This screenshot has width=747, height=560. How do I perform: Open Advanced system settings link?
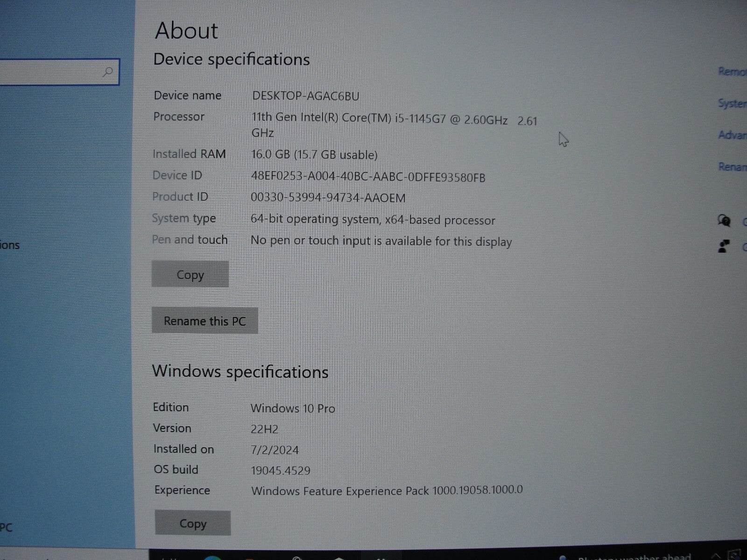(x=734, y=135)
